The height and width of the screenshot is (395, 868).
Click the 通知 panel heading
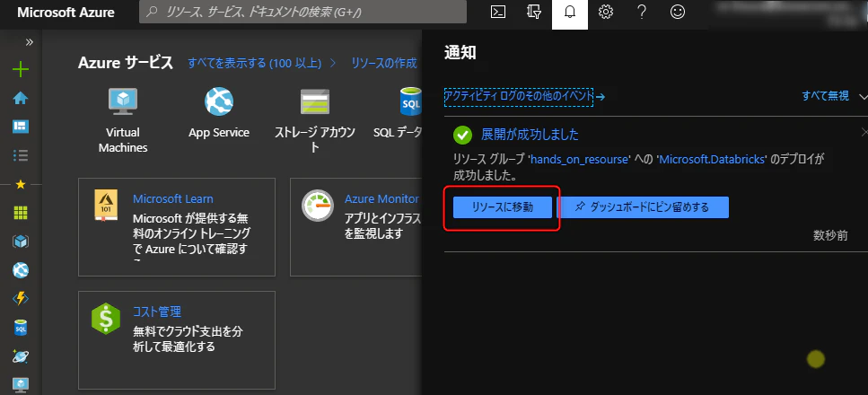(x=460, y=53)
